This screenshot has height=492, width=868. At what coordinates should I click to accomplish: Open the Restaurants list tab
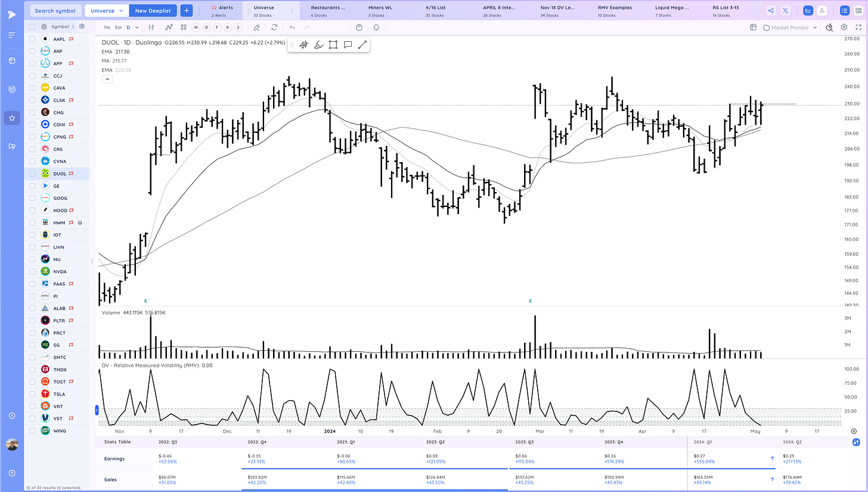click(x=328, y=11)
